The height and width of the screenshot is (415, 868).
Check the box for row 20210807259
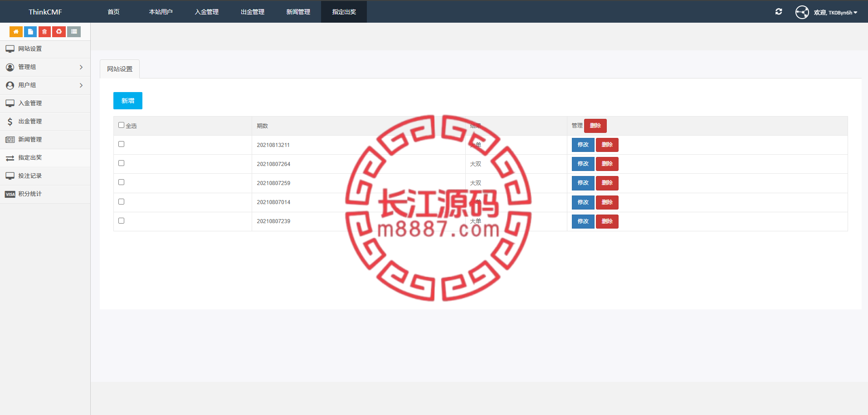(x=121, y=182)
